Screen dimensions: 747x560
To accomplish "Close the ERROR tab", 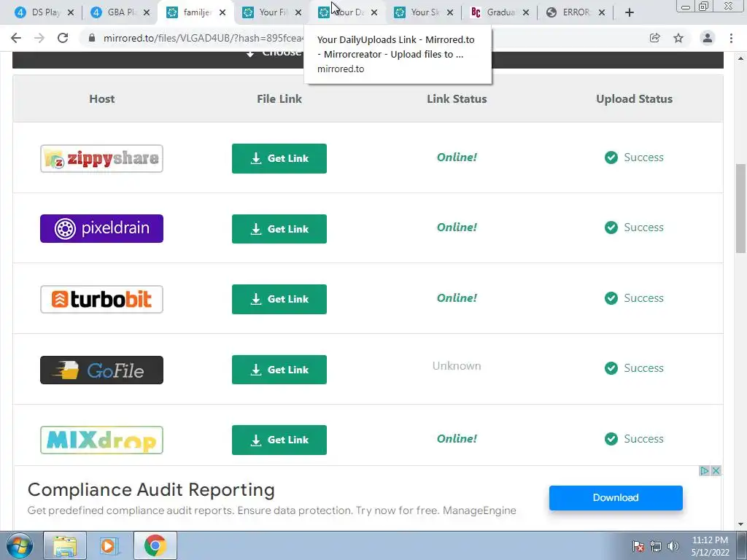I will (602, 13).
